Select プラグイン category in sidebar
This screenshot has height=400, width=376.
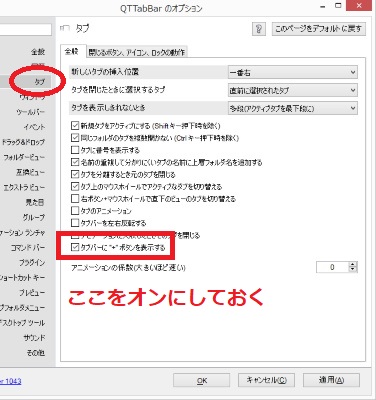pos(32,263)
